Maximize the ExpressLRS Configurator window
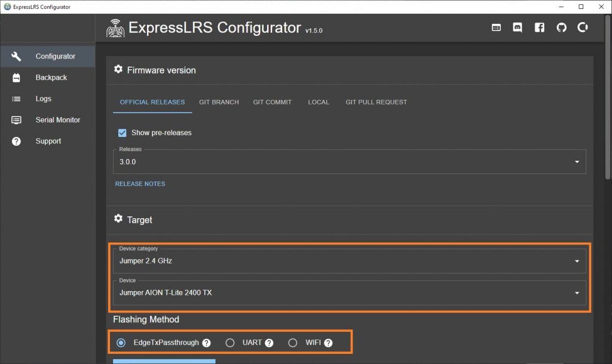 coord(581,7)
